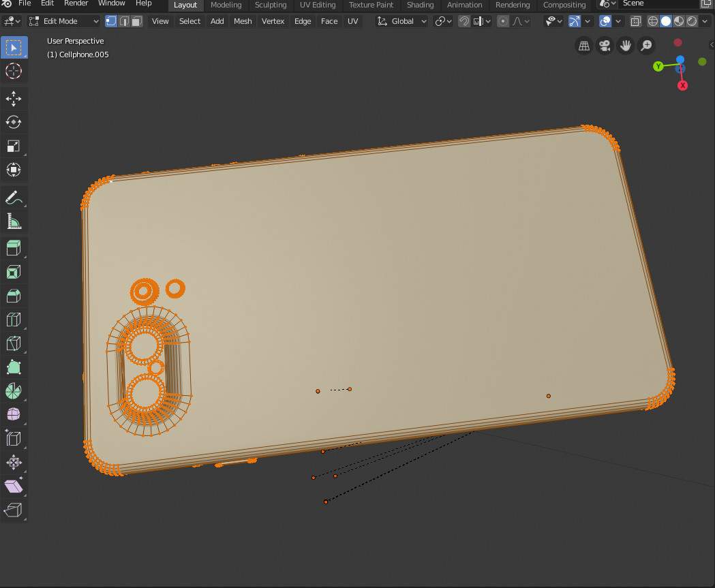Image resolution: width=715 pixels, height=588 pixels.
Task: Click the red X axis on the navigation gizmo
Action: coord(682,84)
